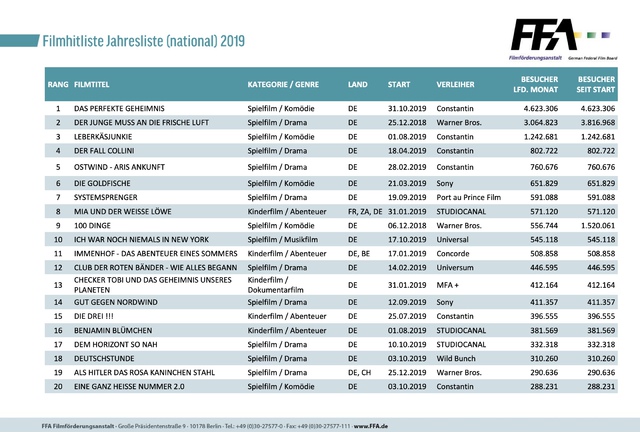Viewport: 640px width, 432px height.
Task: Click distributor 'Universal' for rank 10
Action: click(x=452, y=240)
